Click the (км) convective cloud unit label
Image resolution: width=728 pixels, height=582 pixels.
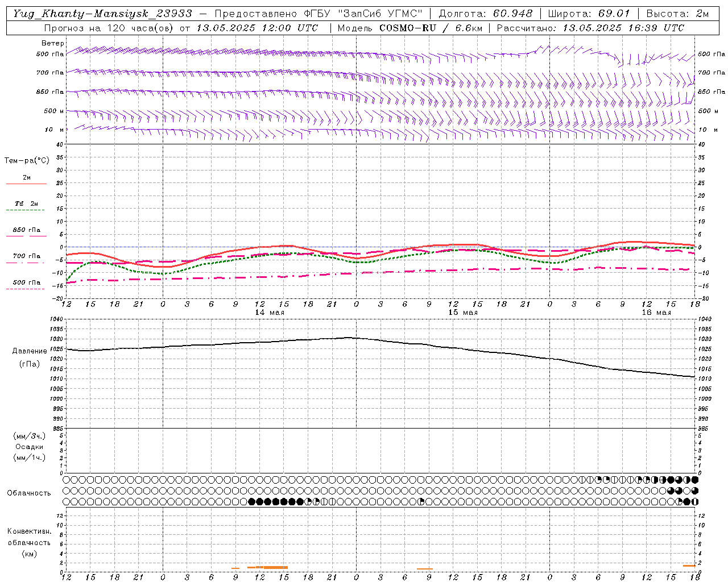(x=30, y=554)
